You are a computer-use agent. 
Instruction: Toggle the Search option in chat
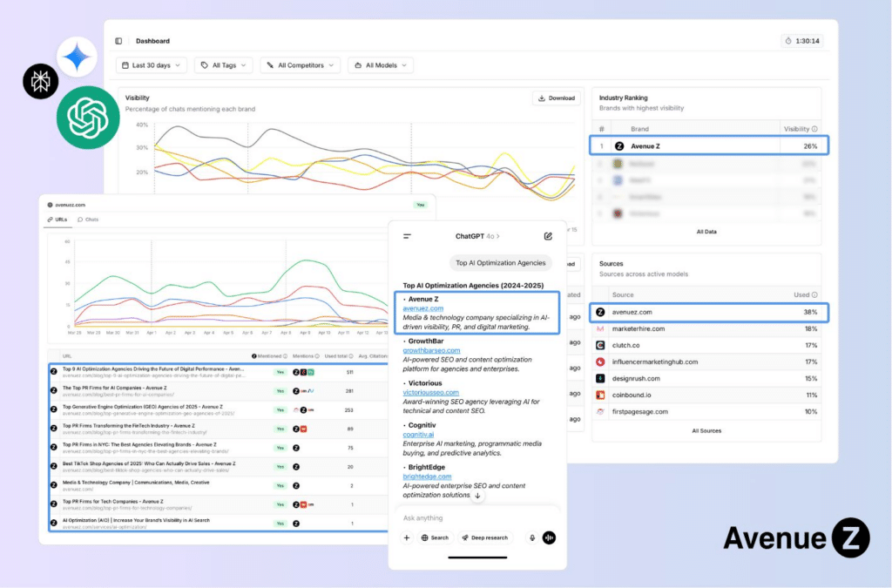436,537
